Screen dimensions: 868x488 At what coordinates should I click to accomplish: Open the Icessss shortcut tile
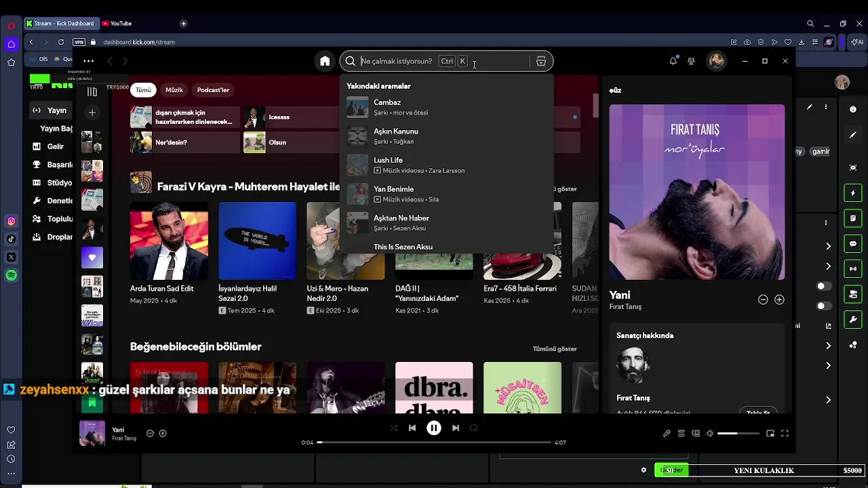coord(292,117)
